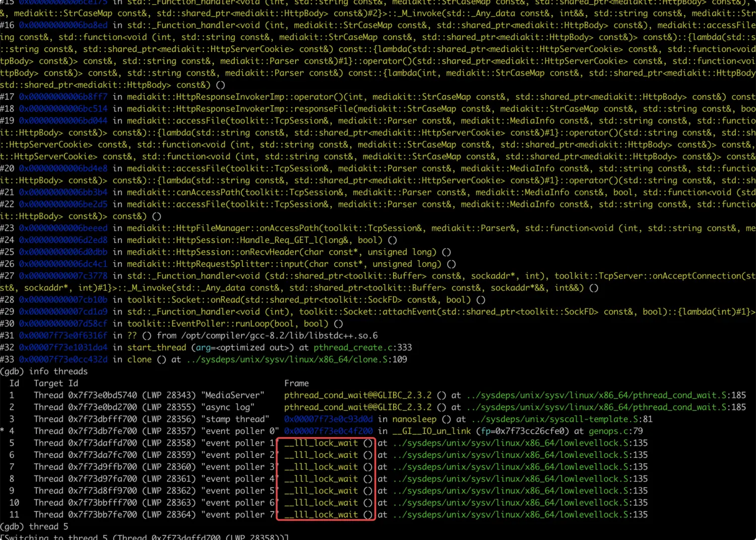Click the 'Frame' column header
Screen dimensions: 756x540
coord(296,383)
